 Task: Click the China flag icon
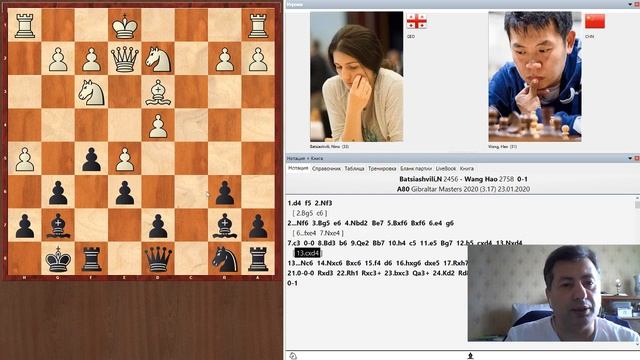tap(595, 21)
